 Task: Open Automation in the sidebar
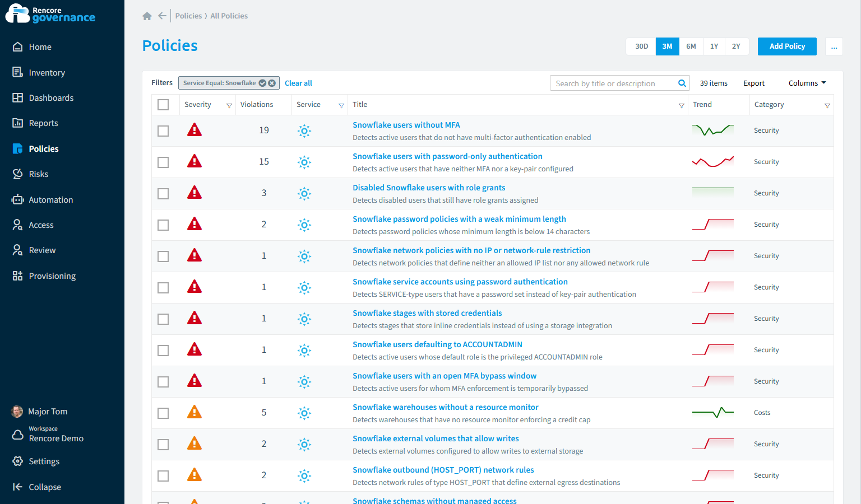tap(50, 200)
